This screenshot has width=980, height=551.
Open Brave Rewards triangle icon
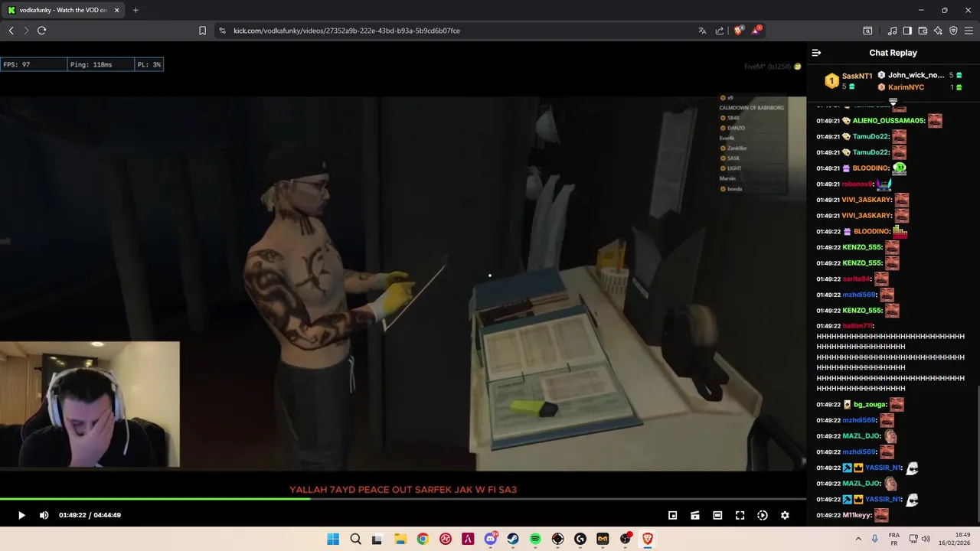click(x=756, y=31)
